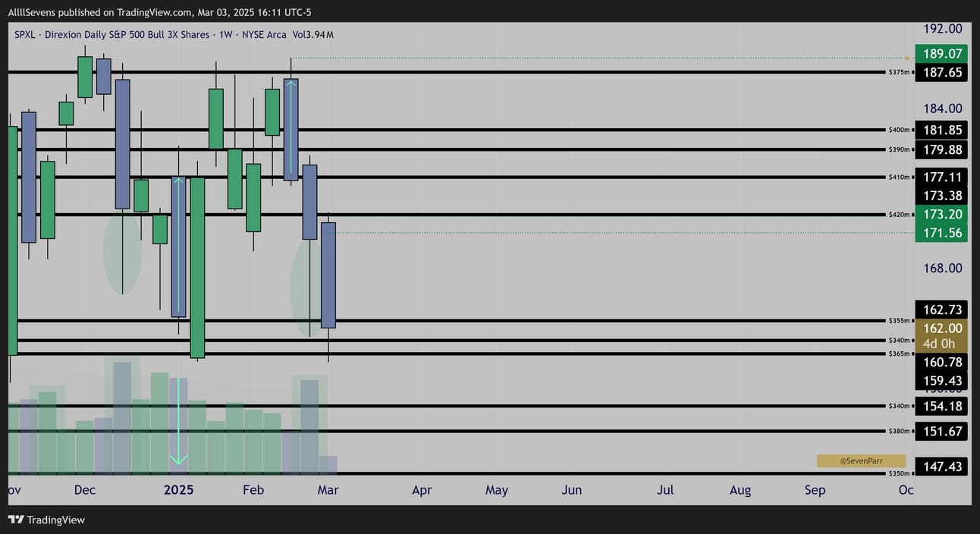Select the 168.00 price scale value
980x534 pixels.
[941, 269]
